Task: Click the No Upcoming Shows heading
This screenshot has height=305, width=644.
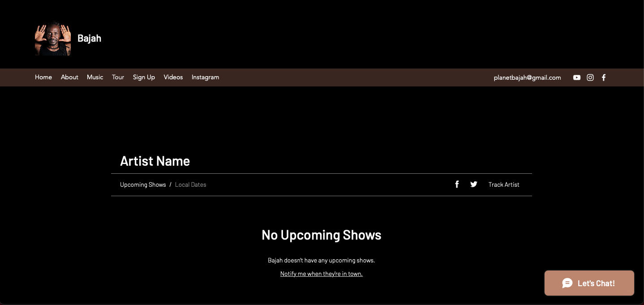Action: click(322, 235)
